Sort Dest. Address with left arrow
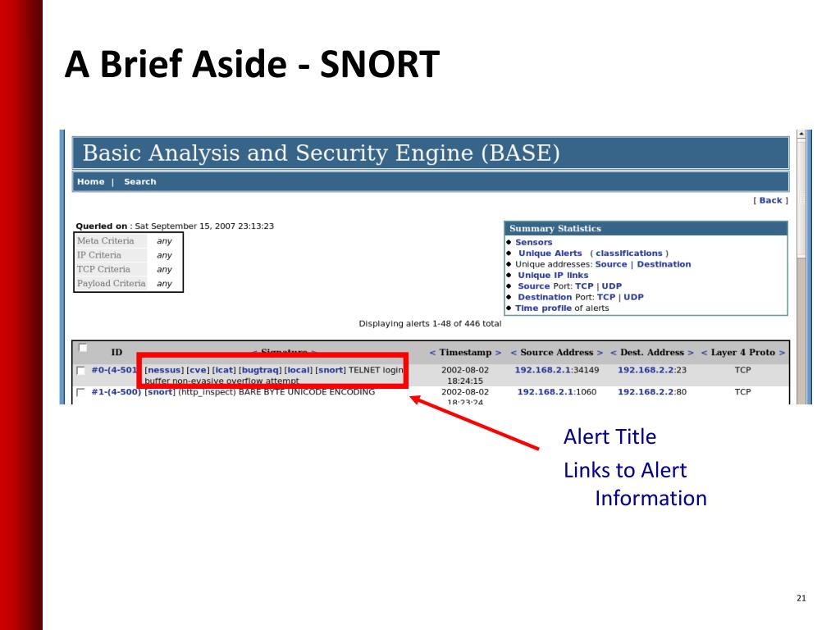The height and width of the screenshot is (630, 840). coord(614,353)
